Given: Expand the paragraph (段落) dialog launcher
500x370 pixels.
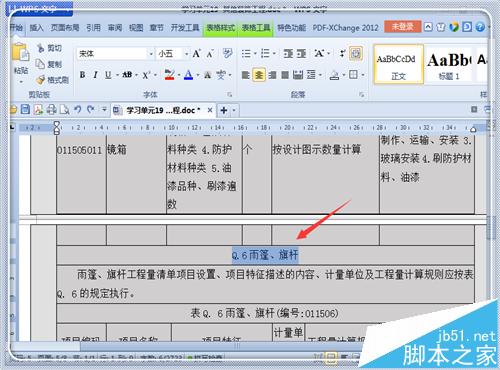Looking at the screenshot, I should tap(362, 95).
